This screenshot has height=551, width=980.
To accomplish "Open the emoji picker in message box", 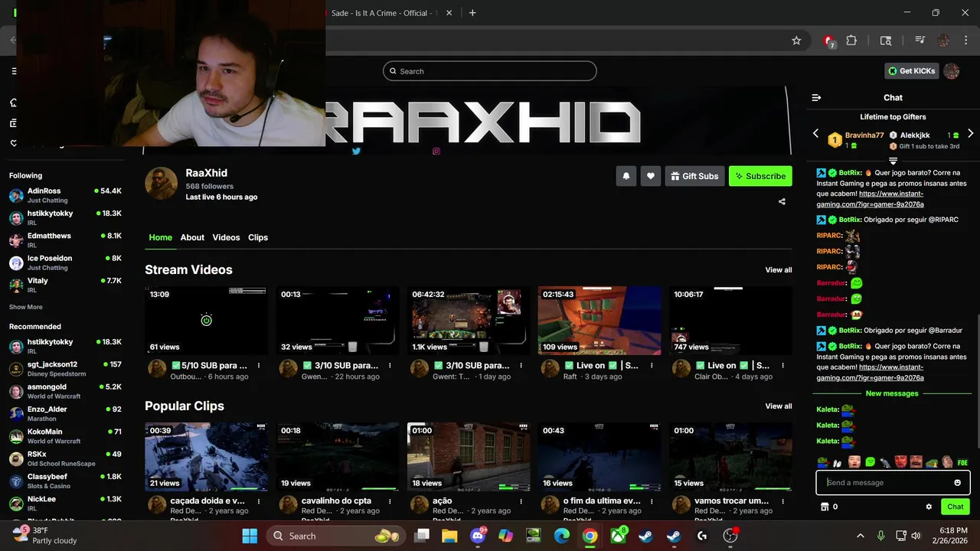I will 957,483.
